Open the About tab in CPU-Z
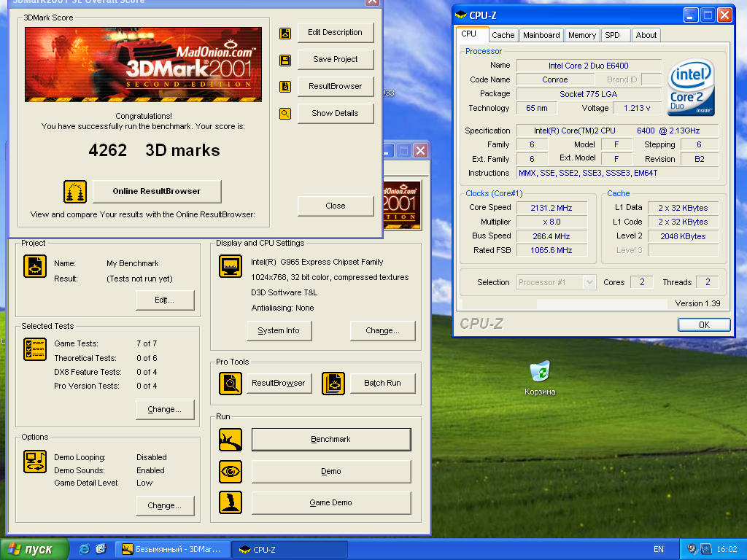Image resolution: width=747 pixels, height=560 pixels. (x=646, y=35)
